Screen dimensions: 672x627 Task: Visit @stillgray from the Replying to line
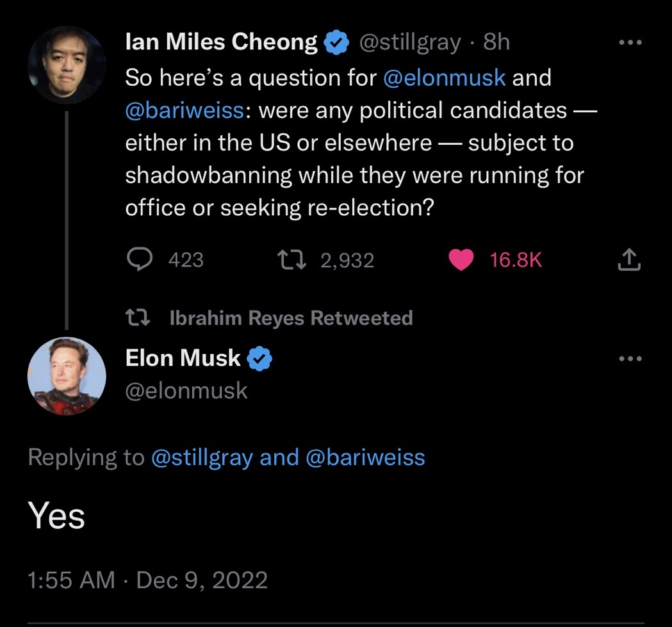(x=202, y=457)
